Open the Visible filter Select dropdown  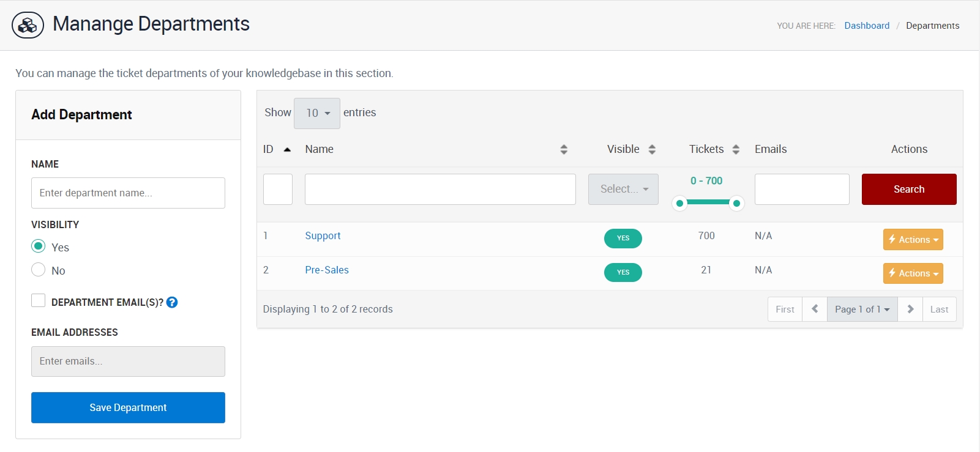pos(623,190)
